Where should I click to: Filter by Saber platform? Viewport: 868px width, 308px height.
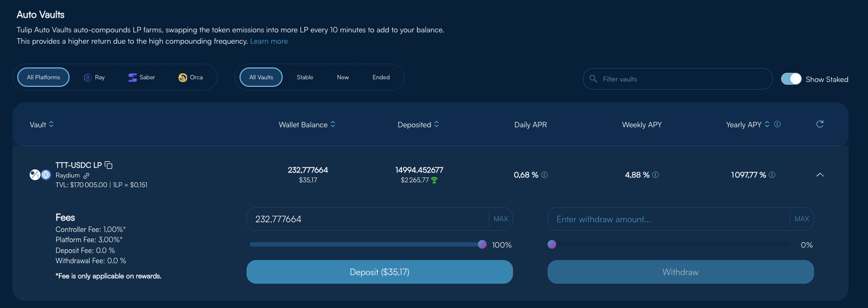coord(141,77)
